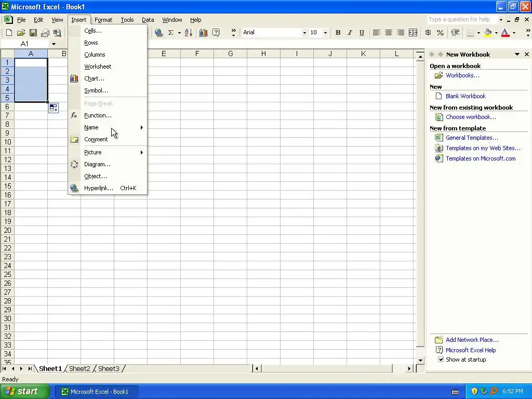The image size is (532, 399).
Task: Uncheck Show at startup checkbox
Action: (x=441, y=360)
